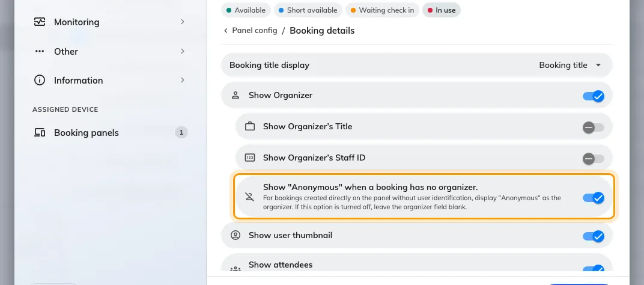Toggle Show attendees switch

tap(594, 269)
